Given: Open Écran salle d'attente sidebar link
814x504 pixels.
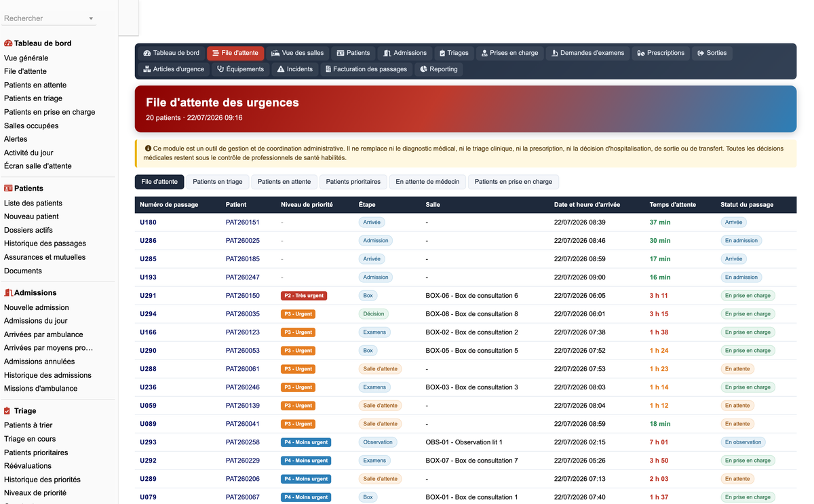Looking at the screenshot, I should coord(38,166).
